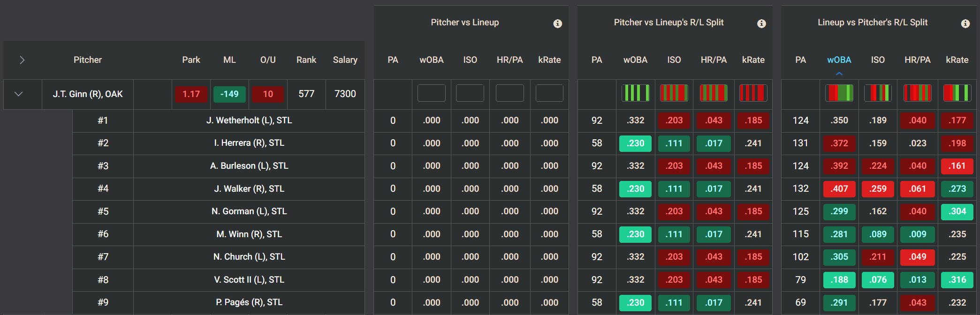Sort by Rank column header
This screenshot has height=315, width=980.
(306, 60)
